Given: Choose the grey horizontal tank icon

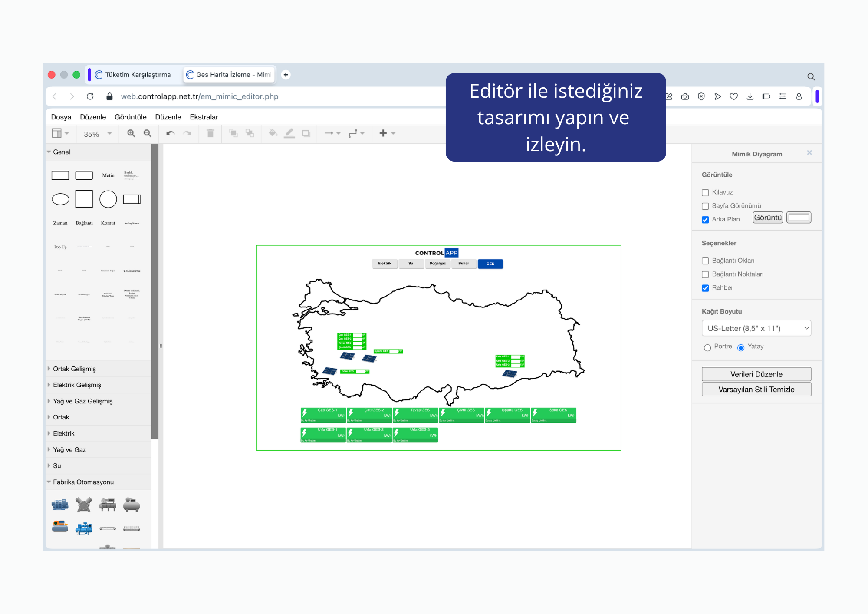Looking at the screenshot, I should (132, 505).
